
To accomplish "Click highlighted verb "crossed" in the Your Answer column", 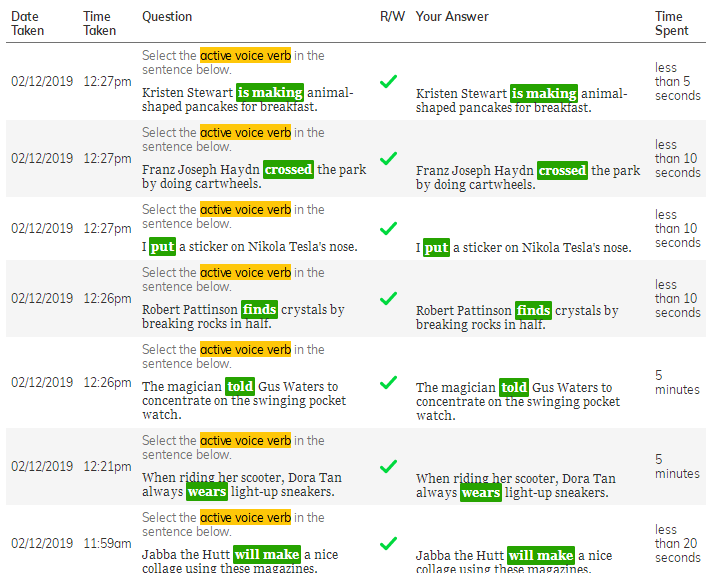I will [562, 171].
